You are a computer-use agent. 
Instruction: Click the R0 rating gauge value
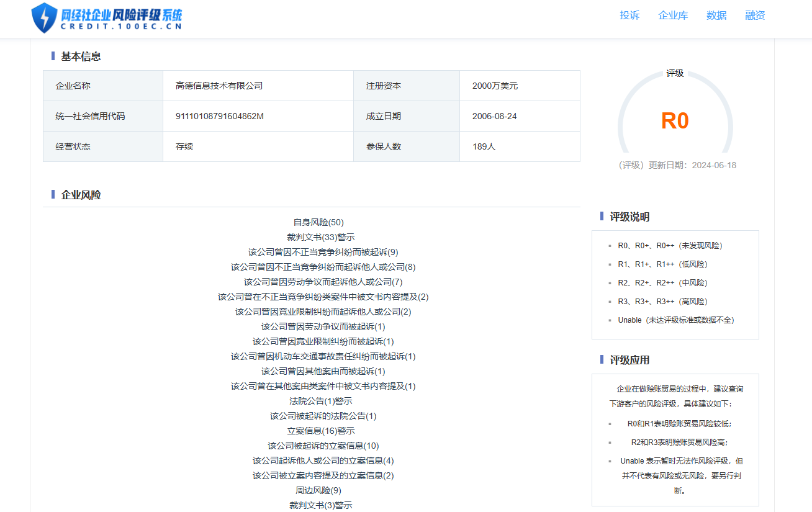pyautogui.click(x=675, y=120)
